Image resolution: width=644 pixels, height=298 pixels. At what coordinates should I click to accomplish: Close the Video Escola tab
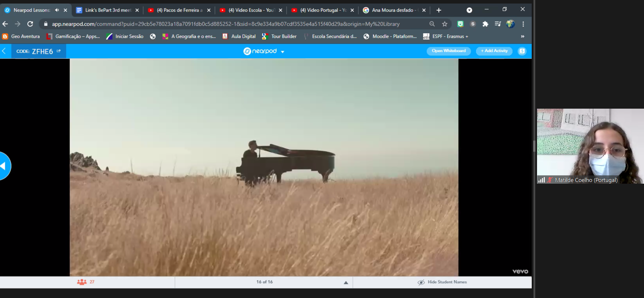coord(281,10)
